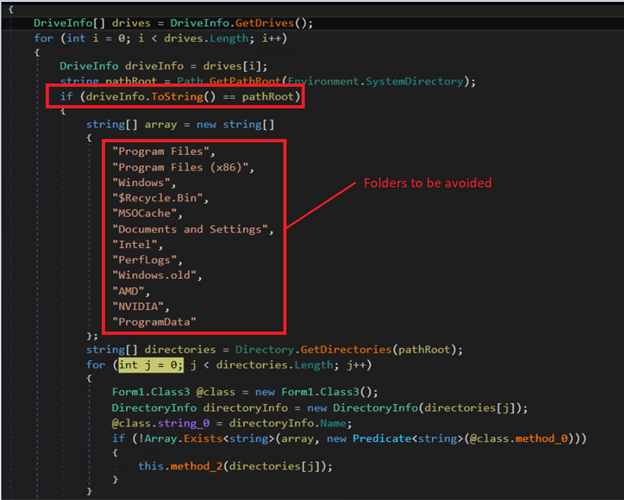This screenshot has width=624, height=500.
Task: Select the "ProgramData" string literal
Action: [x=157, y=321]
